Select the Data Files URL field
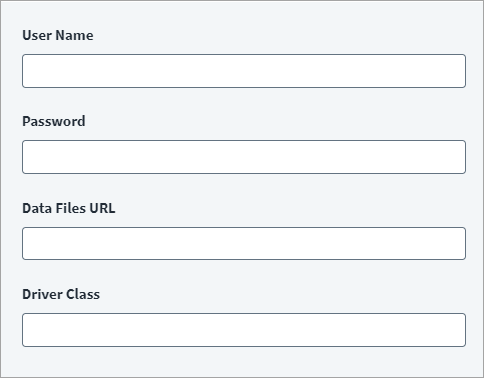484x378 pixels. [x=244, y=243]
